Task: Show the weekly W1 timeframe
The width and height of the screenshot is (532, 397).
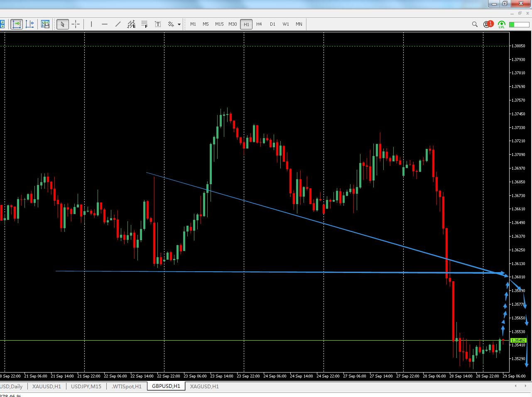Action: coord(286,24)
